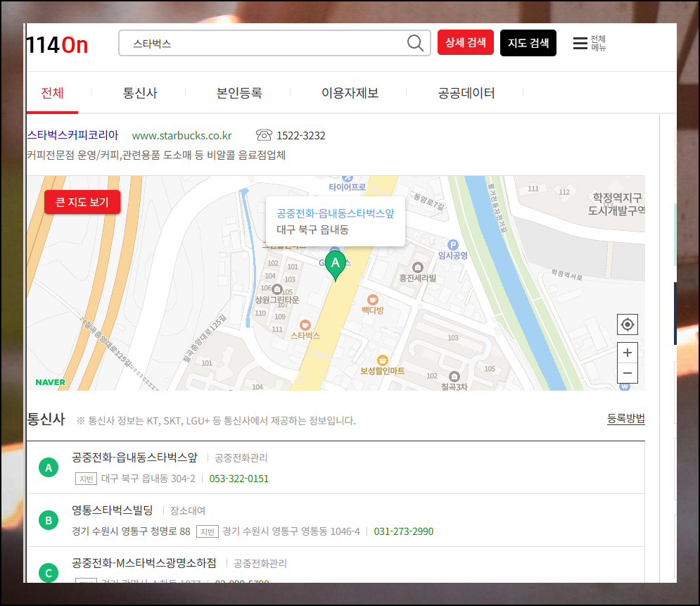
Task: Open the hamburger 전체메뉴 menu
Action: tap(590, 44)
